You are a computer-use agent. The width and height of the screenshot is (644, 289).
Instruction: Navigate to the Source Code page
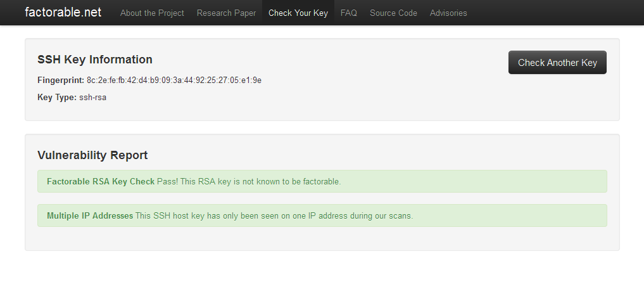(x=393, y=13)
